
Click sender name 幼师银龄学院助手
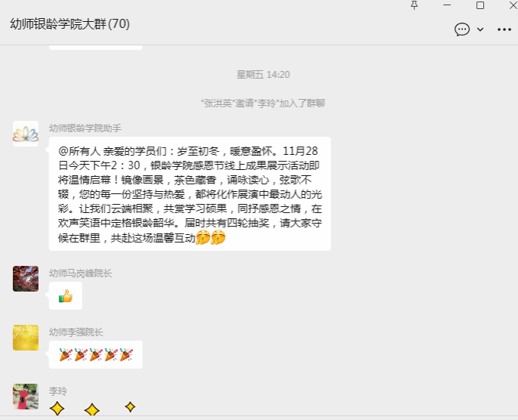(85, 128)
